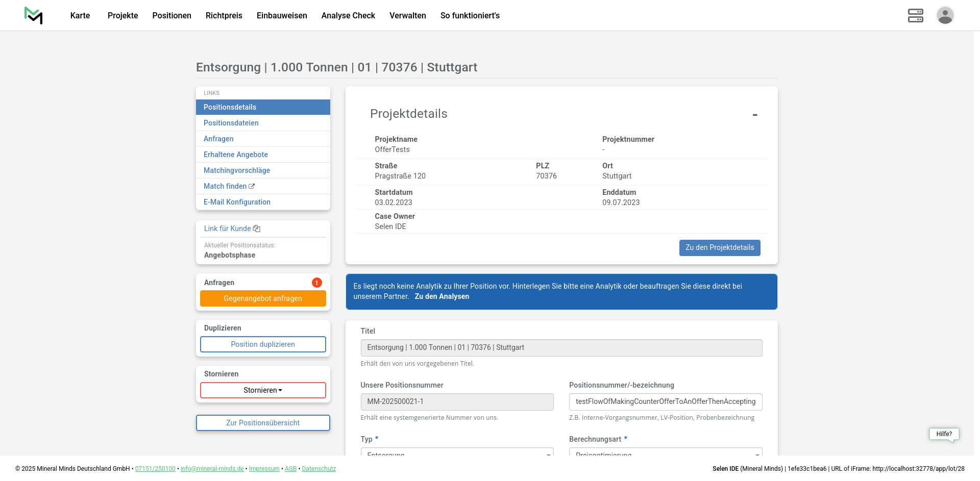
Task: Open the user profile avatar
Action: coord(945,15)
